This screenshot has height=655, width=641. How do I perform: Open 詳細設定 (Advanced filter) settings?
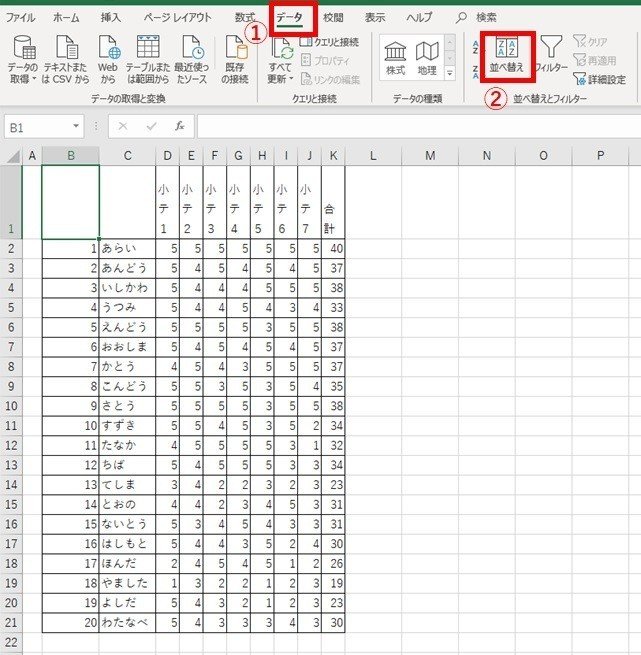600,79
